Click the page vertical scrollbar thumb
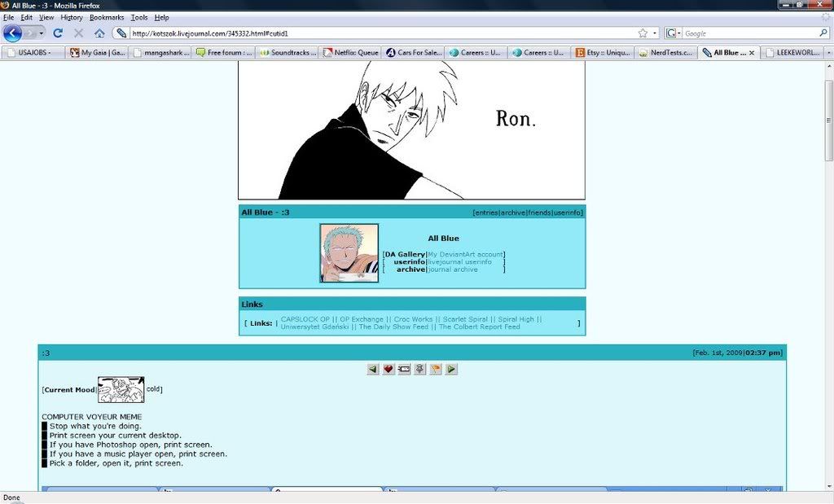Image resolution: width=834 pixels, height=504 pixels. (x=828, y=121)
